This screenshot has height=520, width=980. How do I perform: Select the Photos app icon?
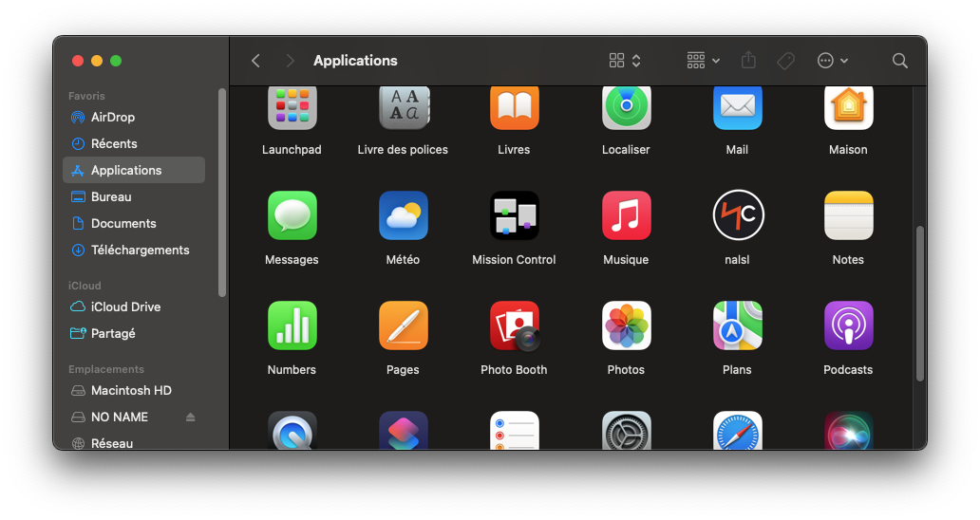(x=626, y=325)
